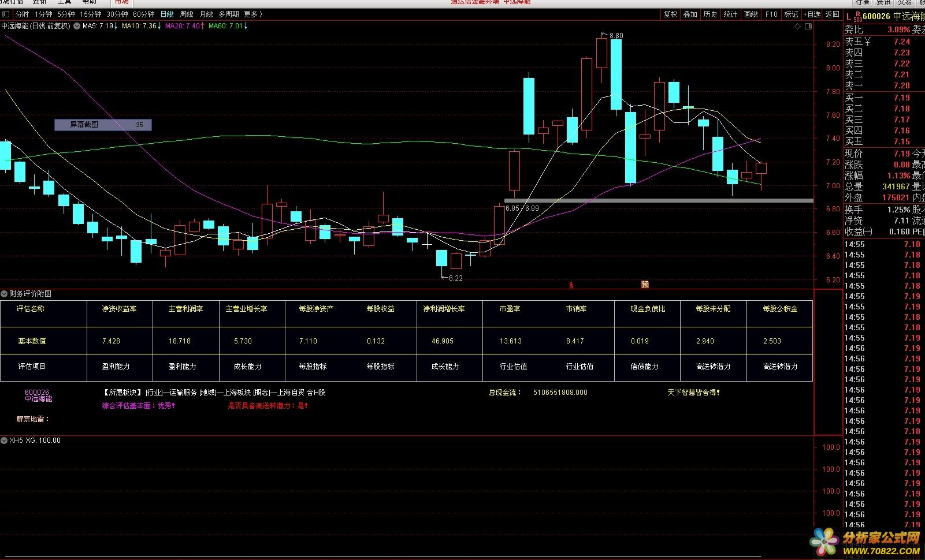Screen dimensions: 925x560
Task: Click the 6.22 low price label
Action: tap(455, 278)
